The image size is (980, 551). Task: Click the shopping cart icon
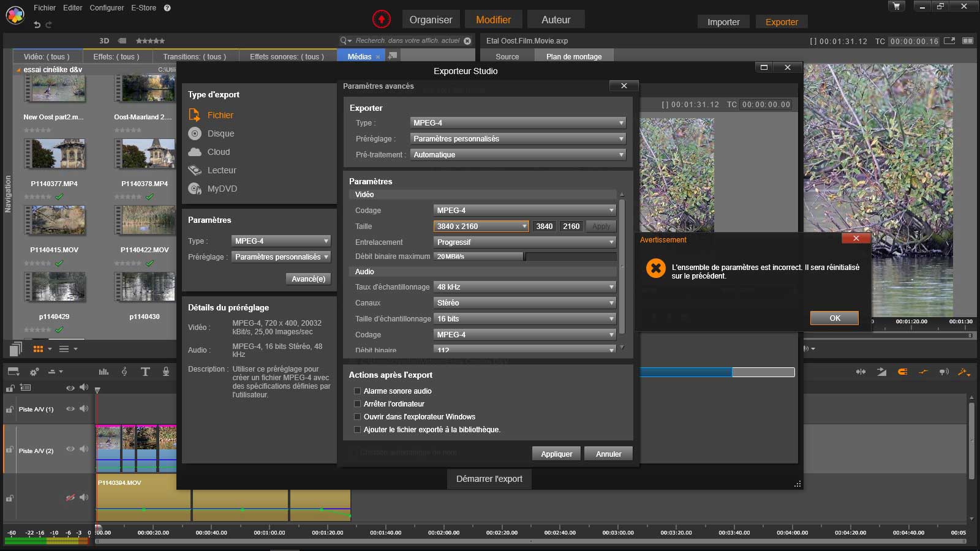point(897,6)
